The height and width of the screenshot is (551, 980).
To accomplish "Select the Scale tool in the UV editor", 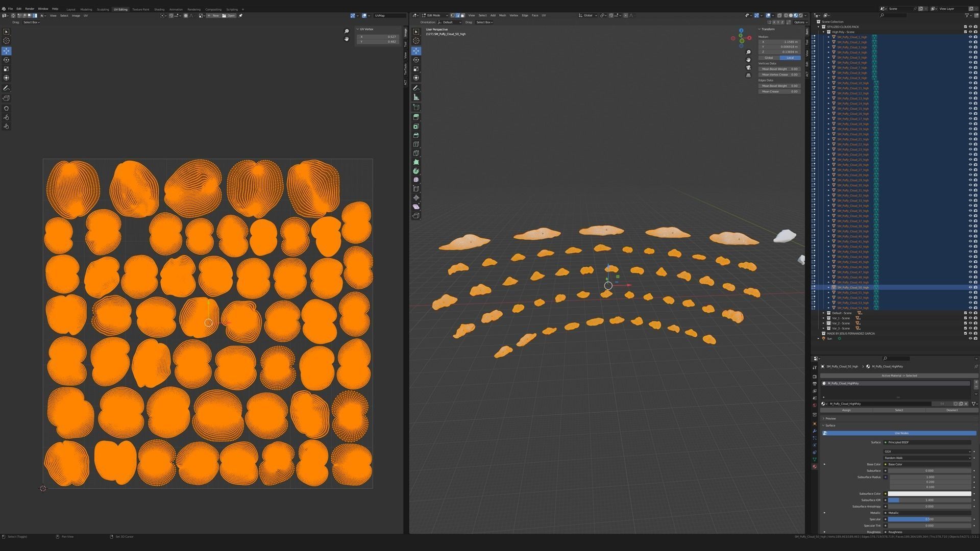I will (x=6, y=69).
